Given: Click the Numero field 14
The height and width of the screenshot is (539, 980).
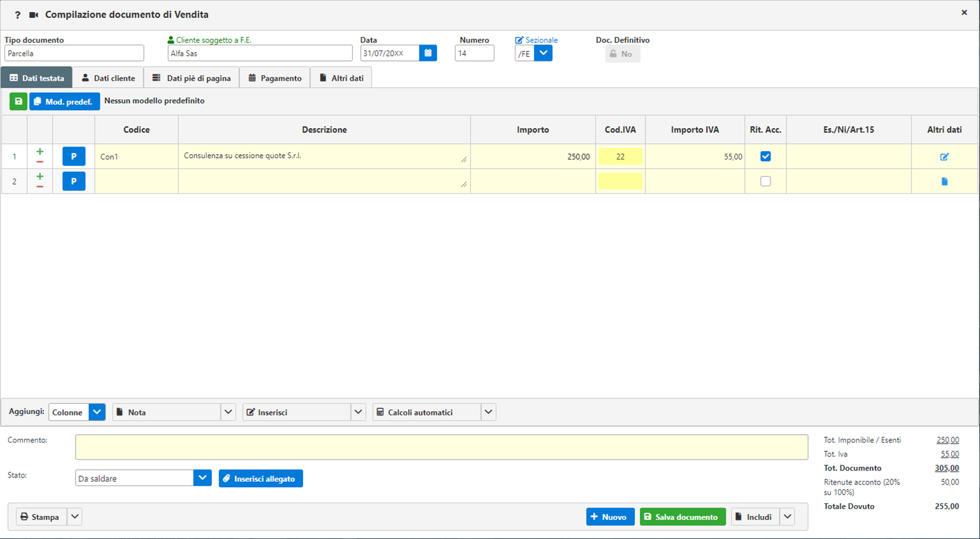Looking at the screenshot, I should [x=475, y=53].
